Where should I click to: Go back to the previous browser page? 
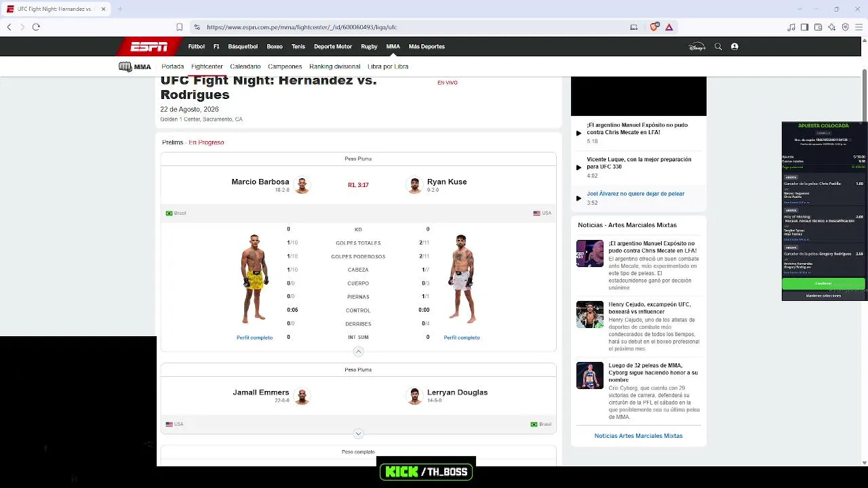(x=9, y=27)
